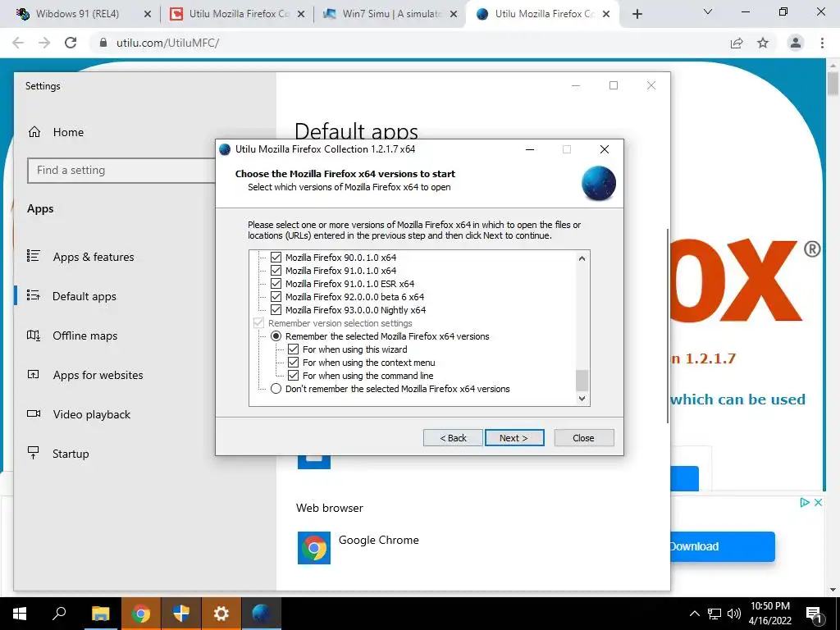Click the address bar URL
Image resolution: width=840 pixels, height=630 pixels.
point(167,43)
